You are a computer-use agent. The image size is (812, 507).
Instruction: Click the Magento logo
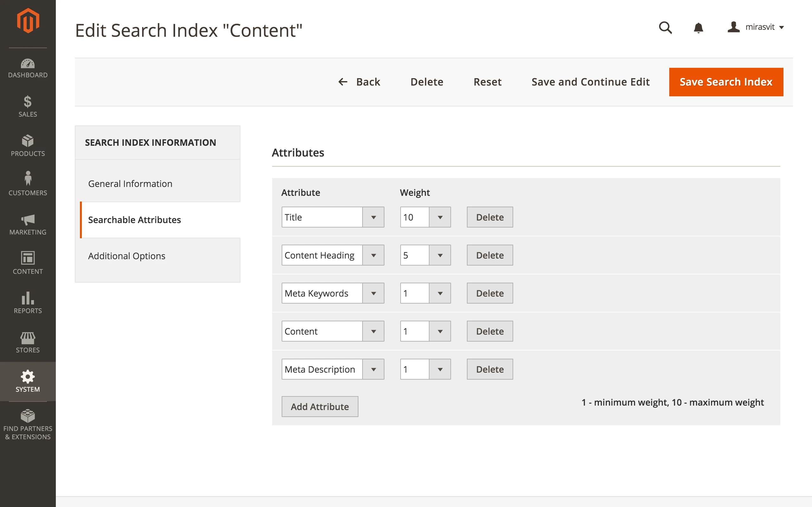[28, 21]
